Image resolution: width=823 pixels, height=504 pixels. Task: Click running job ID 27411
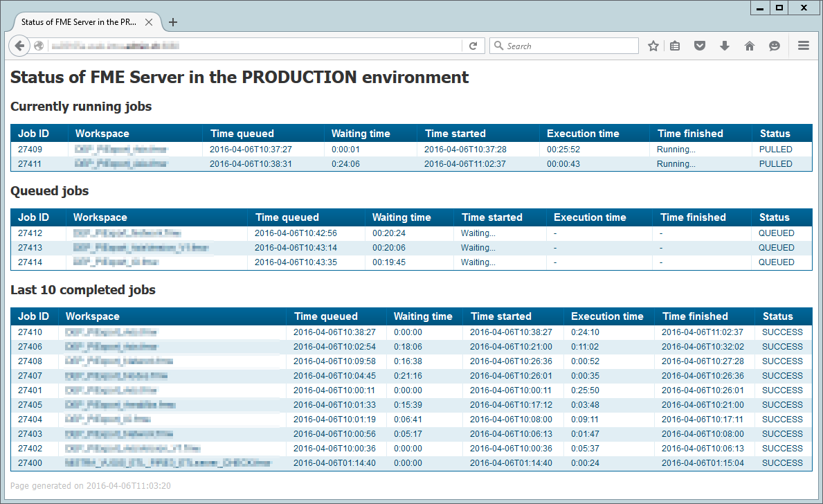(x=30, y=164)
